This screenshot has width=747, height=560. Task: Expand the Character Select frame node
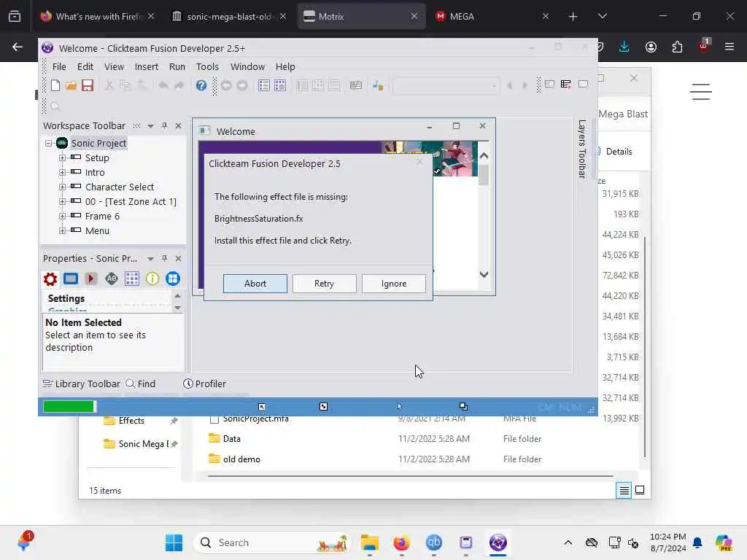[x=63, y=187]
